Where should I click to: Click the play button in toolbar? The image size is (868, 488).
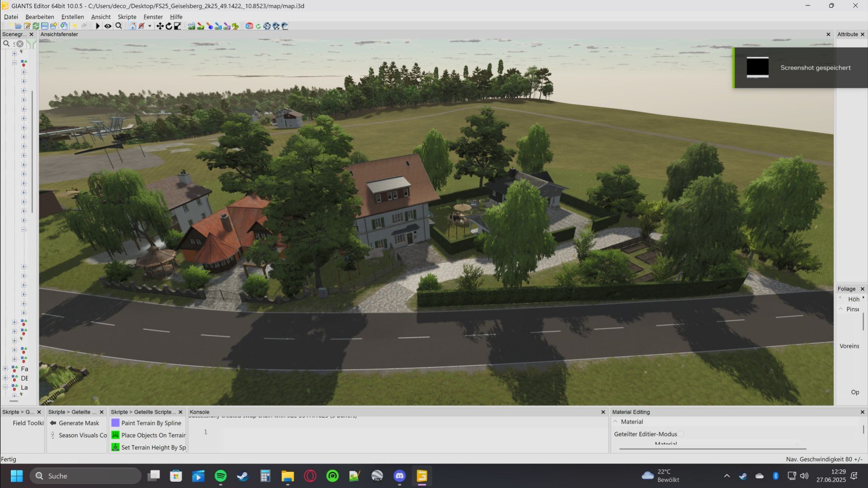tap(98, 26)
